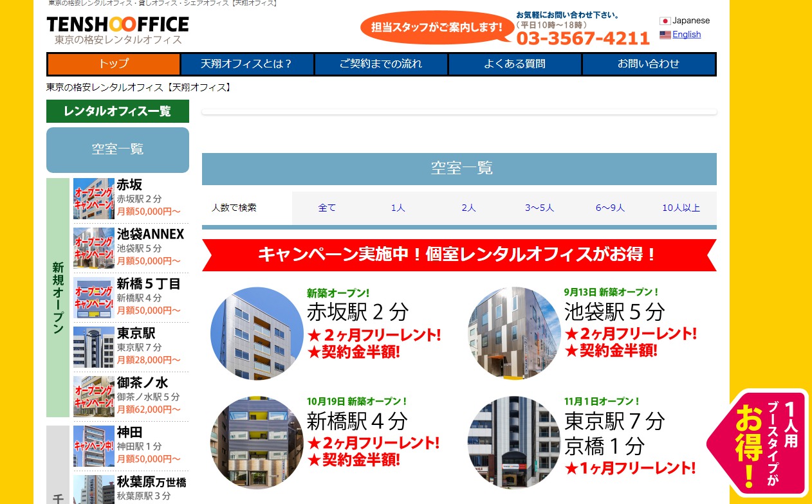Click お問い合わせ in navigation bar
This screenshot has height=504, width=812.
(648, 64)
